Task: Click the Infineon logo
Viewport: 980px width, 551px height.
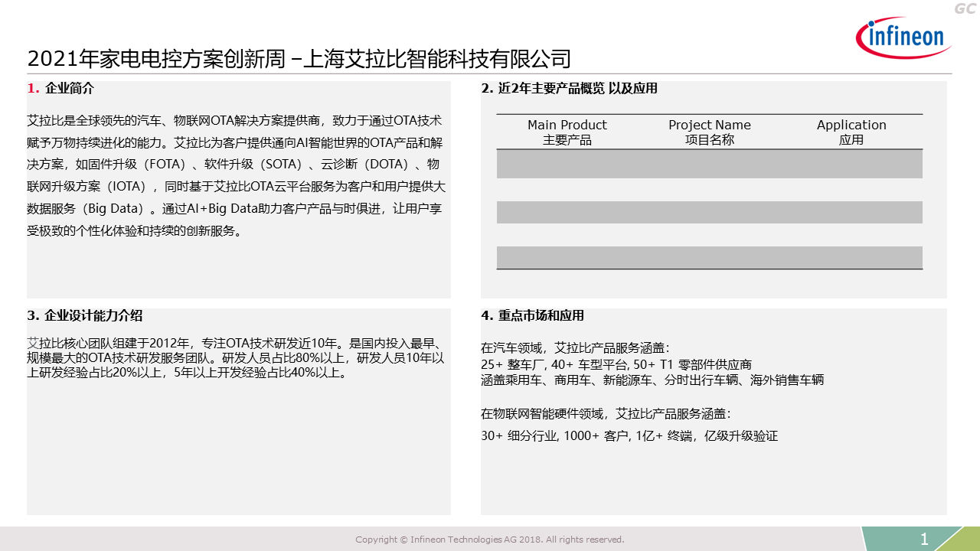Action: click(x=903, y=38)
